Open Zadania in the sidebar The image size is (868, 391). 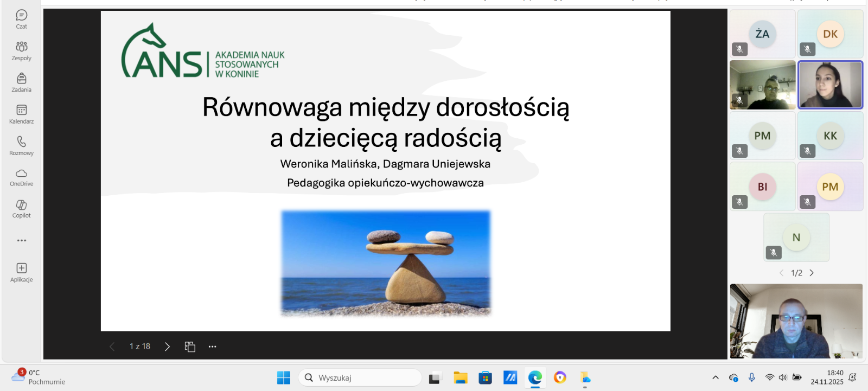coord(21,82)
